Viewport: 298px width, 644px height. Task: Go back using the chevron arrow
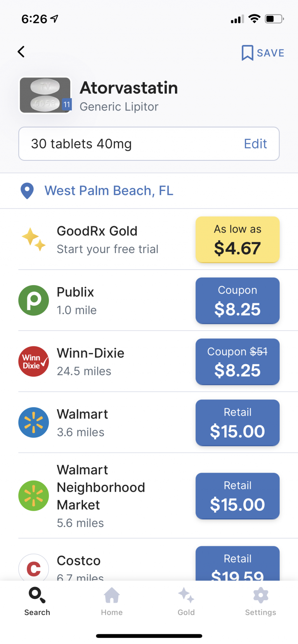[21, 51]
